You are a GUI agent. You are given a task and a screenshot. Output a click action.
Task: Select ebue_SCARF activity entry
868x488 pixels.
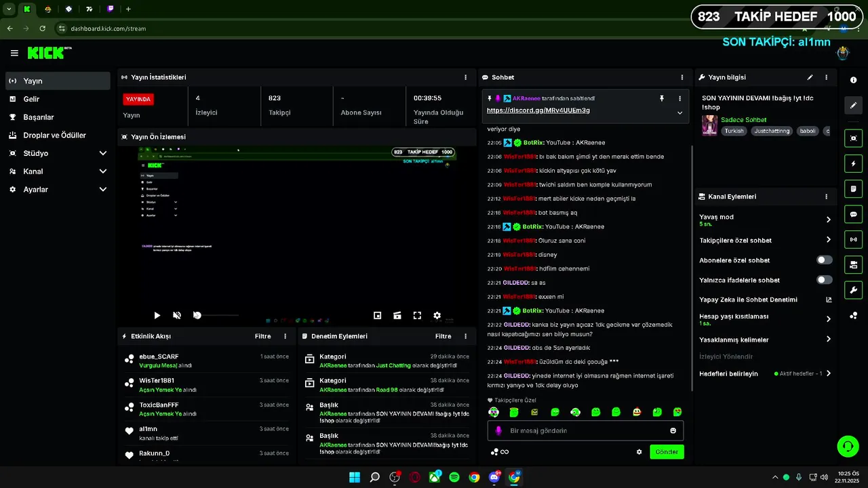coord(207,361)
